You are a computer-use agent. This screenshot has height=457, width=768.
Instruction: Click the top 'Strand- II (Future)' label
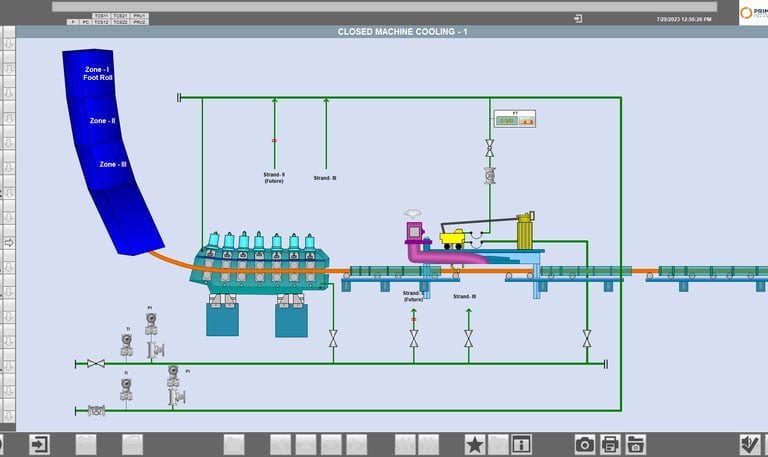[x=274, y=178]
